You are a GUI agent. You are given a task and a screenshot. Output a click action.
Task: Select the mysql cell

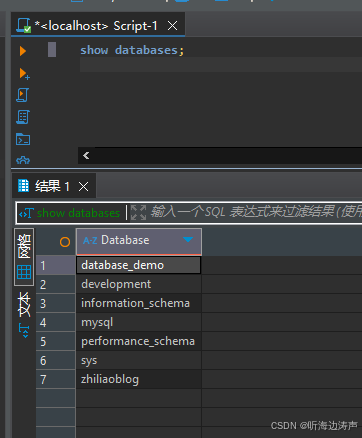[139, 322]
